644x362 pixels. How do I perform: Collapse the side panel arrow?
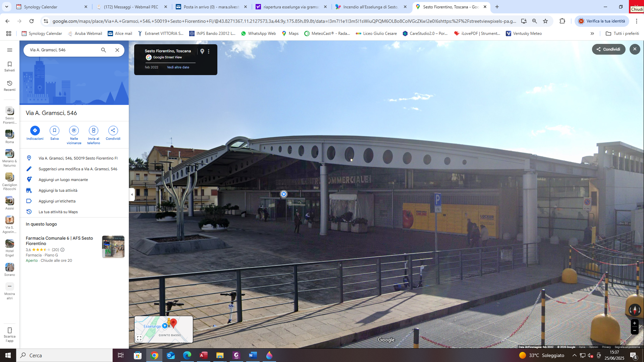coord(132,194)
